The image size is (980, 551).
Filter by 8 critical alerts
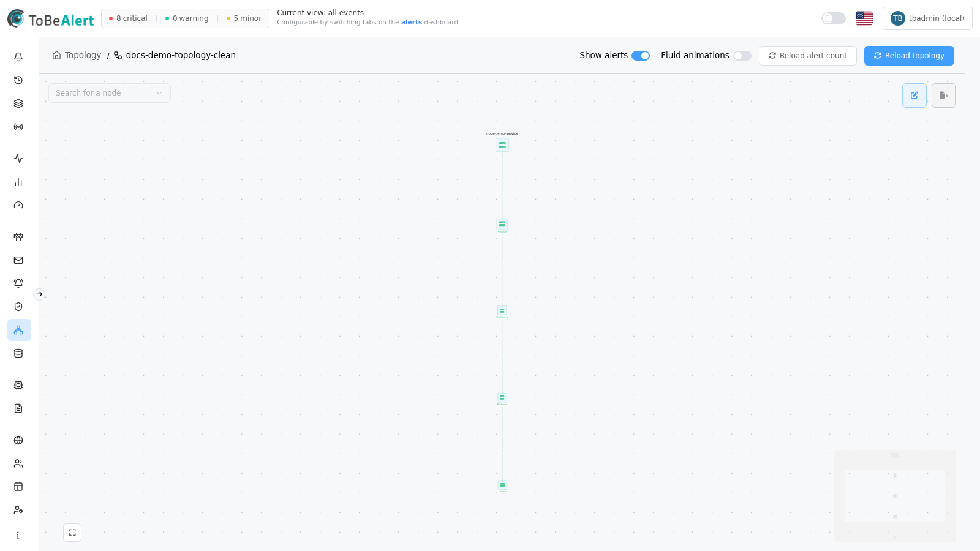point(128,18)
